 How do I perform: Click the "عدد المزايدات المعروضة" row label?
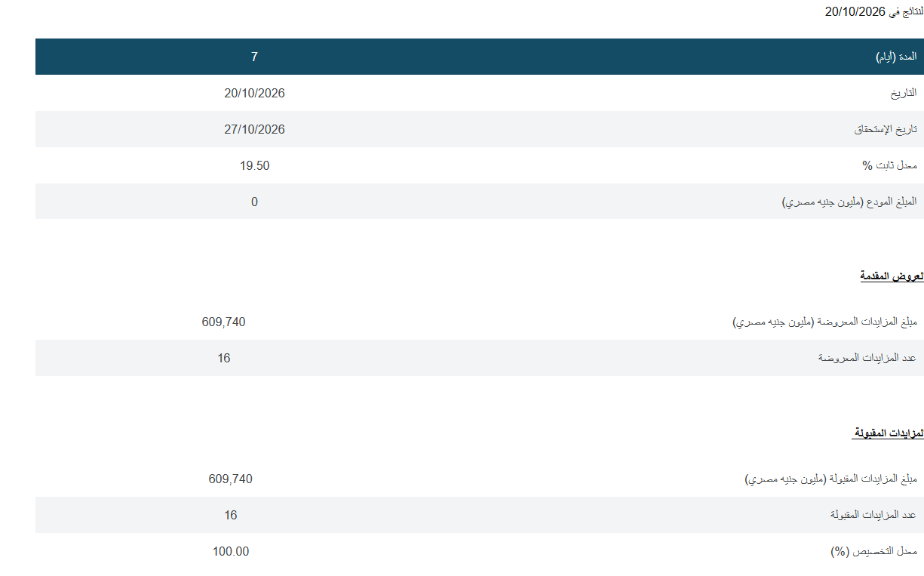[x=867, y=359]
